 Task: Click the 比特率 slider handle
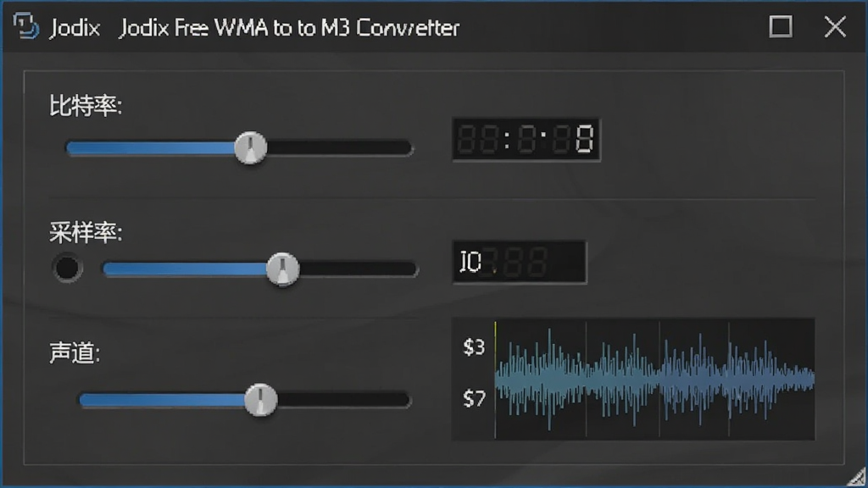click(251, 147)
